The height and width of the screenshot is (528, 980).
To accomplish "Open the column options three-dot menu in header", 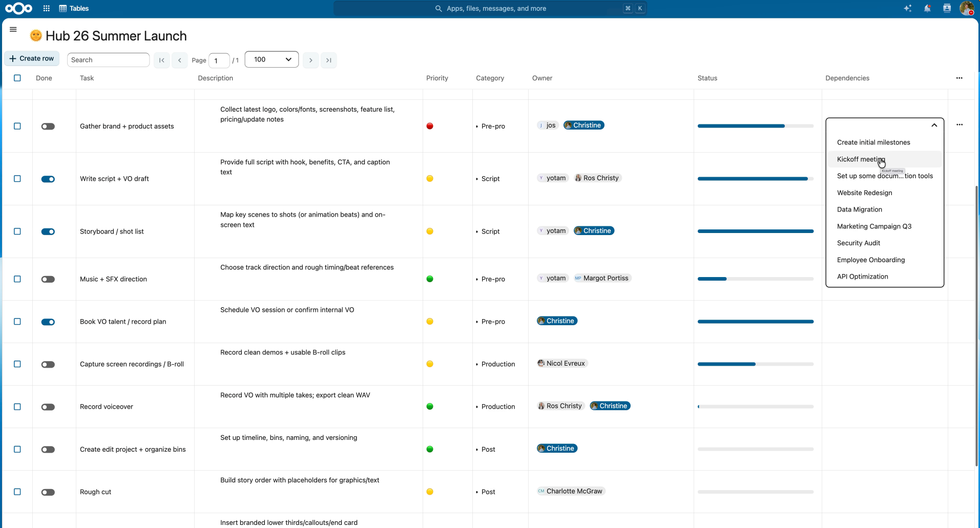I will coord(960,78).
